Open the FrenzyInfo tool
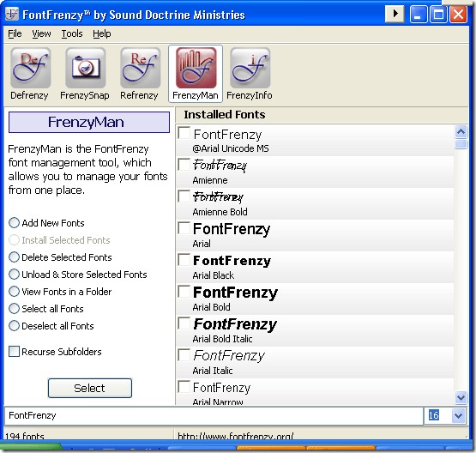The width and height of the screenshot is (476, 453). pyautogui.click(x=250, y=74)
